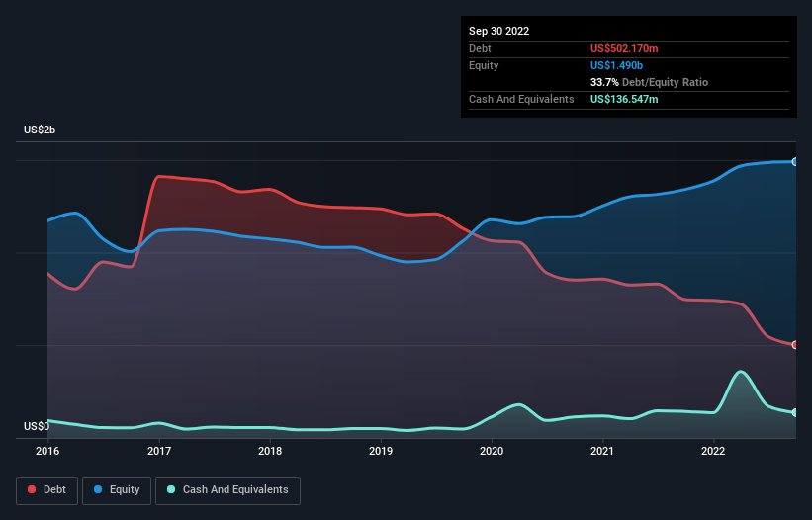Click the 2019 x-axis label

click(381, 451)
